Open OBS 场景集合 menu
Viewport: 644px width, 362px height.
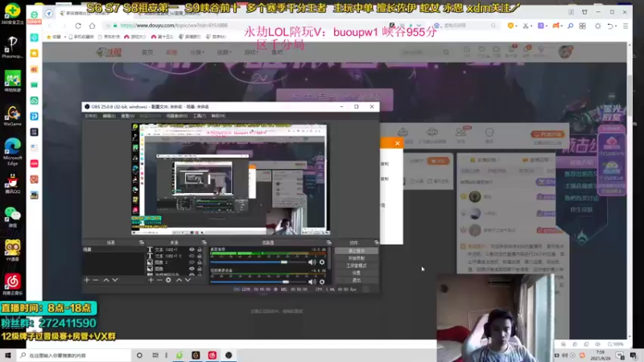(176, 116)
